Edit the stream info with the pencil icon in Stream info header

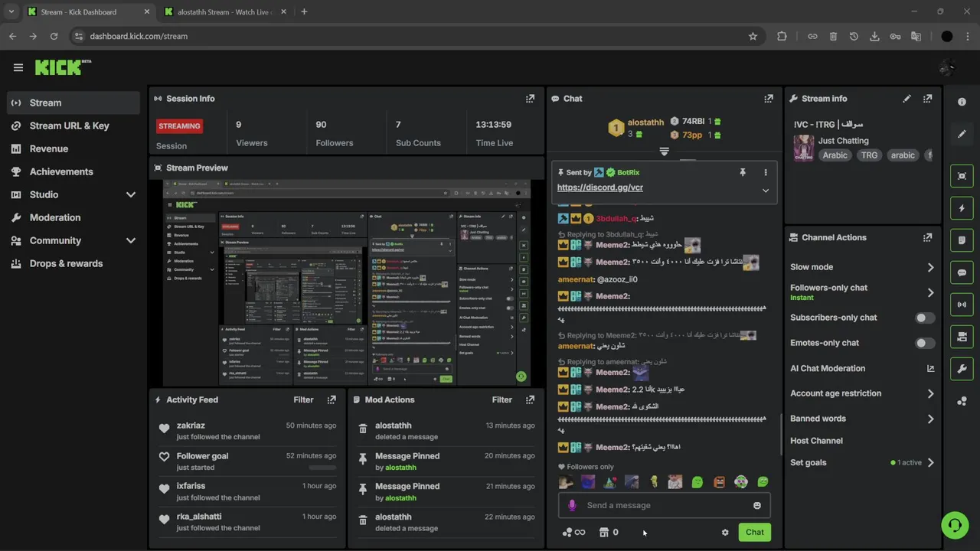coord(906,99)
